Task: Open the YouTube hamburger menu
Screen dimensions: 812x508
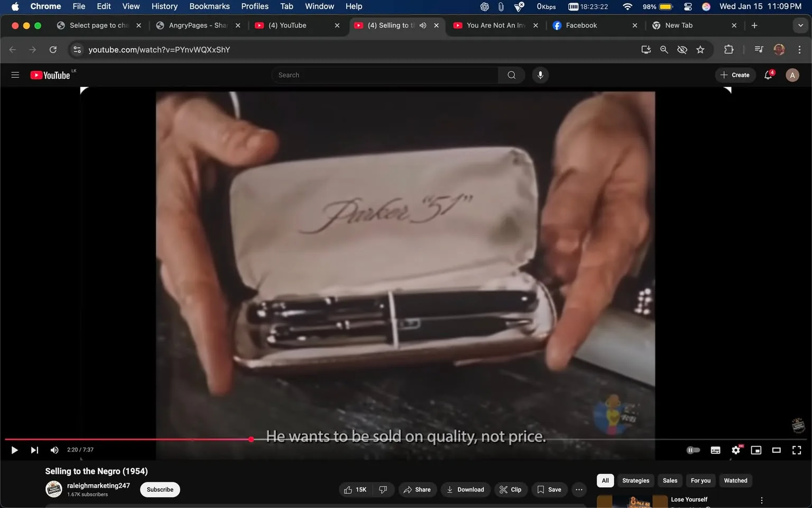Action: [x=15, y=75]
